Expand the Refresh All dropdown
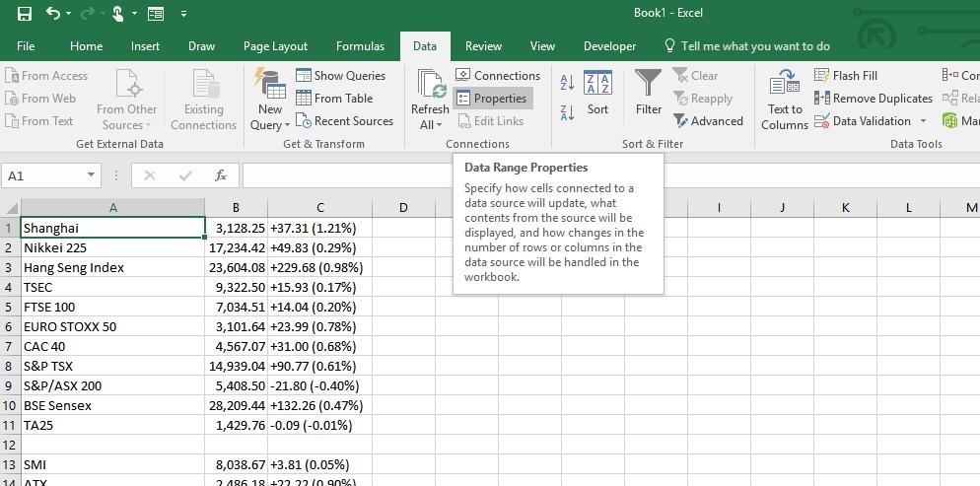The height and width of the screenshot is (486, 980). click(x=430, y=124)
